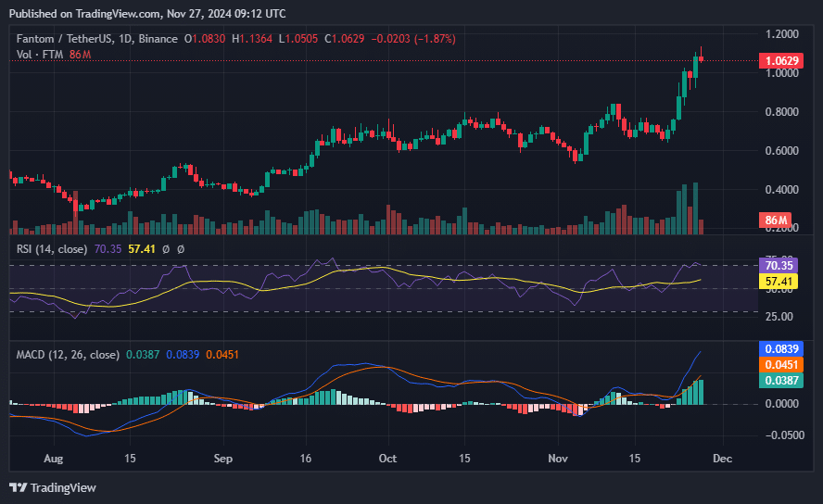Click the yellow RSI average label 57.41
Viewport: 823px width, 504px height.
[779, 281]
